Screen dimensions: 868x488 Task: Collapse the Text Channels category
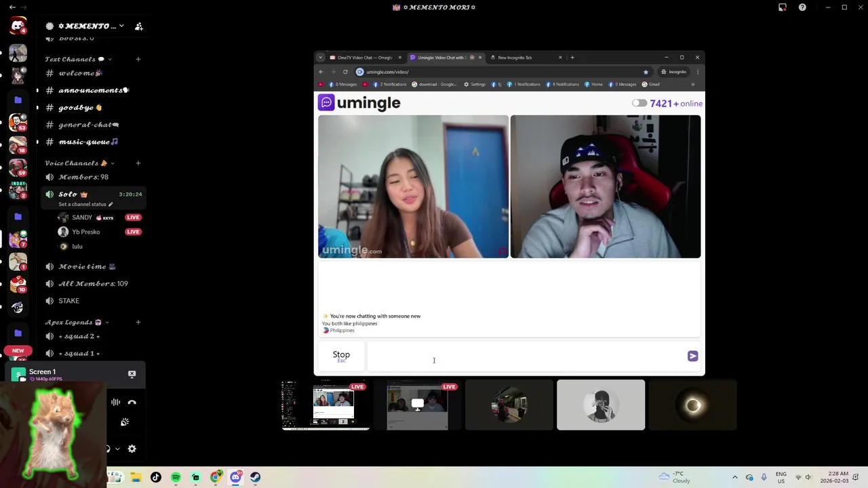pos(78,59)
